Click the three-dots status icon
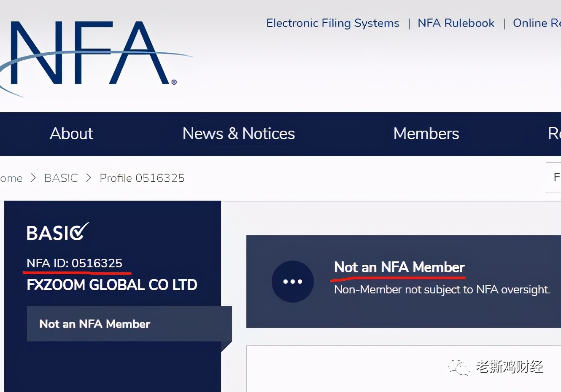This screenshot has height=392, width=561. click(293, 282)
